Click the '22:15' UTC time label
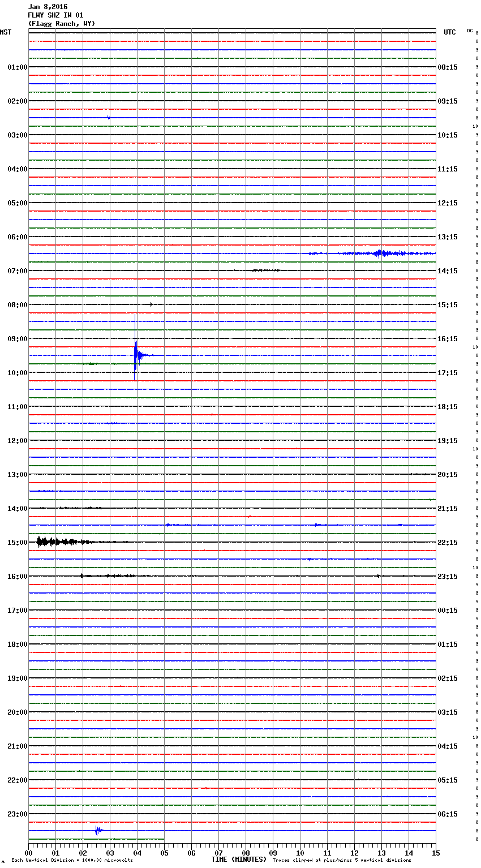481x868 pixels. pyautogui.click(x=448, y=543)
